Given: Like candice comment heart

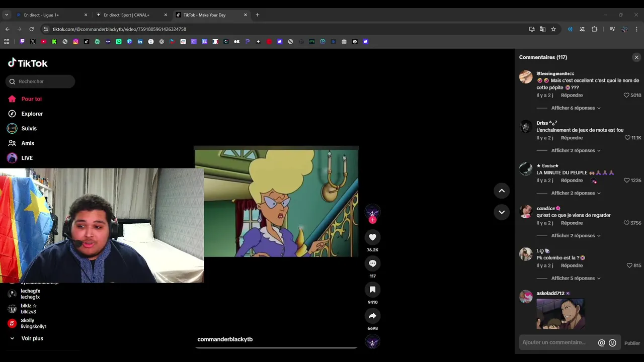Looking at the screenshot, I should pyautogui.click(x=626, y=223).
